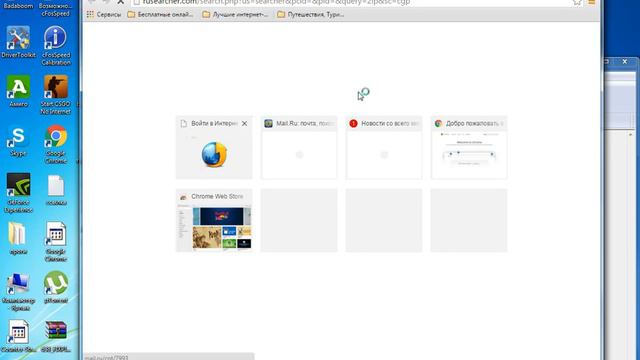Open the Путешествия, Тури... bookmarks folder
Image resolution: width=640 pixels, height=360 pixels.
pos(310,14)
